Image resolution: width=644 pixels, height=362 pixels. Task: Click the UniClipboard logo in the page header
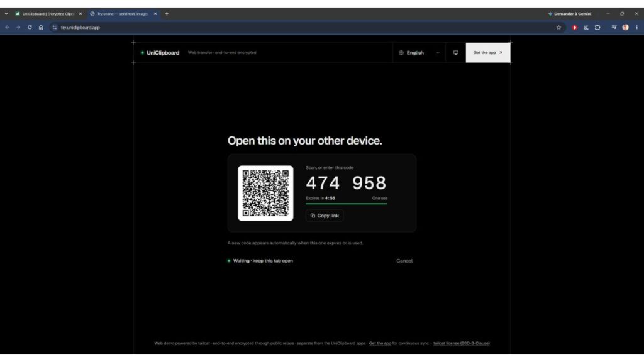(x=160, y=53)
